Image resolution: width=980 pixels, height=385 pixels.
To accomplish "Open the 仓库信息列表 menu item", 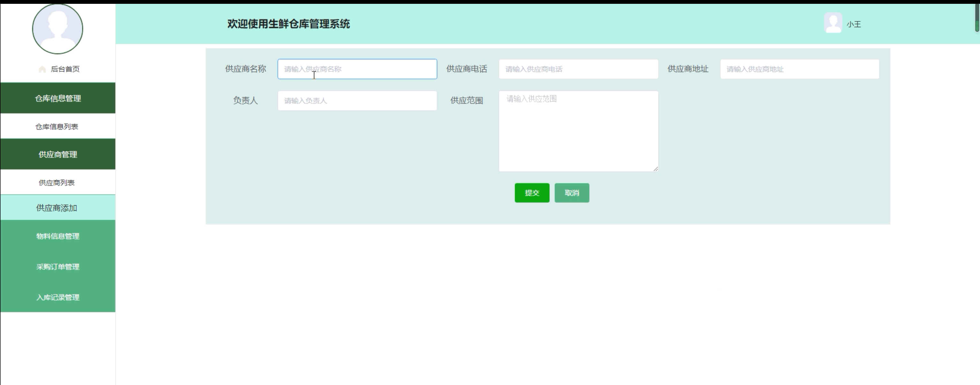I will 57,127.
